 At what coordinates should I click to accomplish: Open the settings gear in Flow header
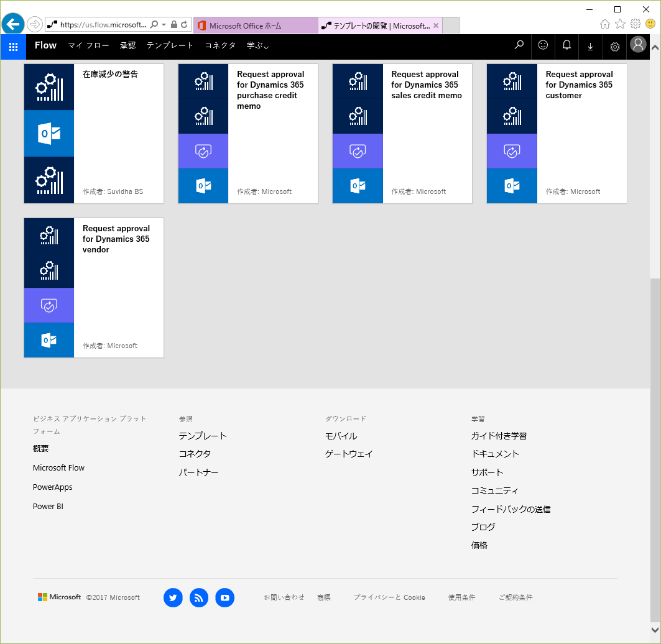(x=614, y=47)
